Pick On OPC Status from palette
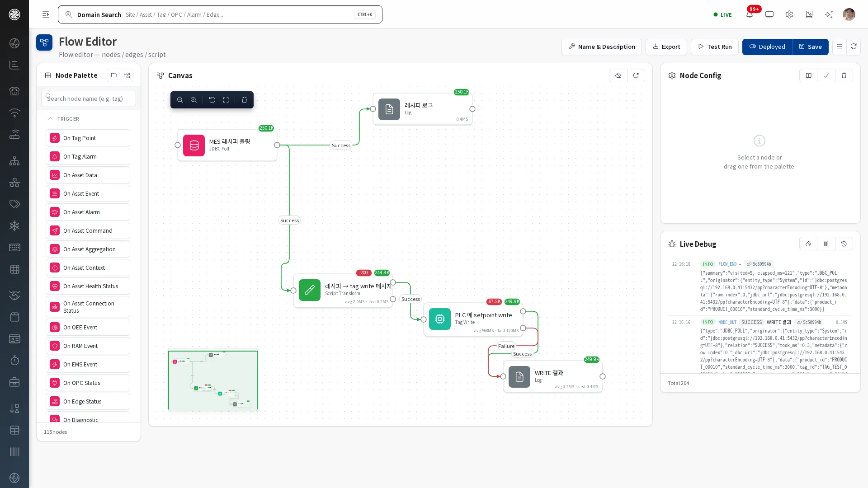Viewport: 868px width, 488px height. (x=88, y=383)
